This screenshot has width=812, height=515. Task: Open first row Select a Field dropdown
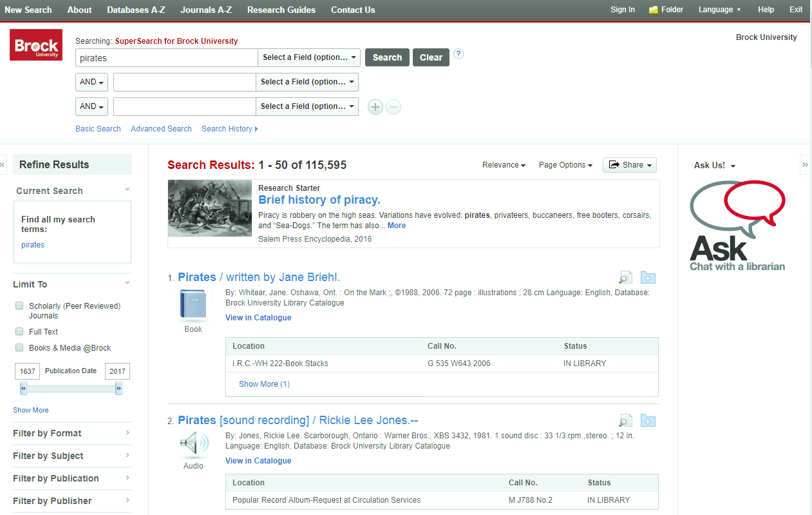(x=309, y=57)
